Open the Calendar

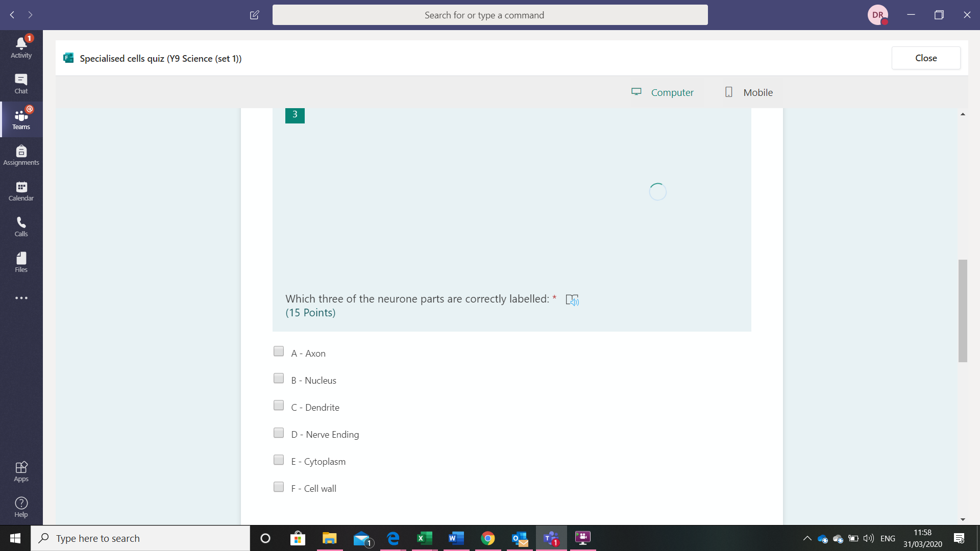pyautogui.click(x=21, y=190)
